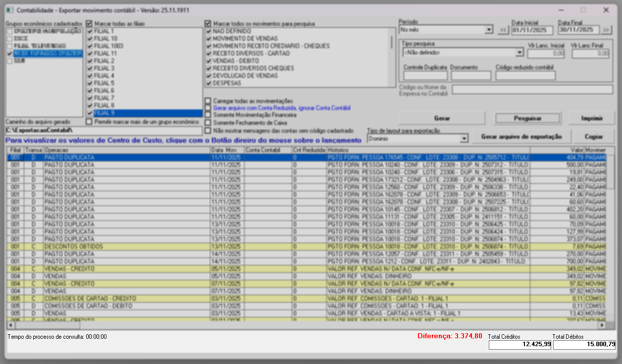Expand the Tipo pesquisa combo box
Screen dimensions: 622x364
tap(519, 52)
